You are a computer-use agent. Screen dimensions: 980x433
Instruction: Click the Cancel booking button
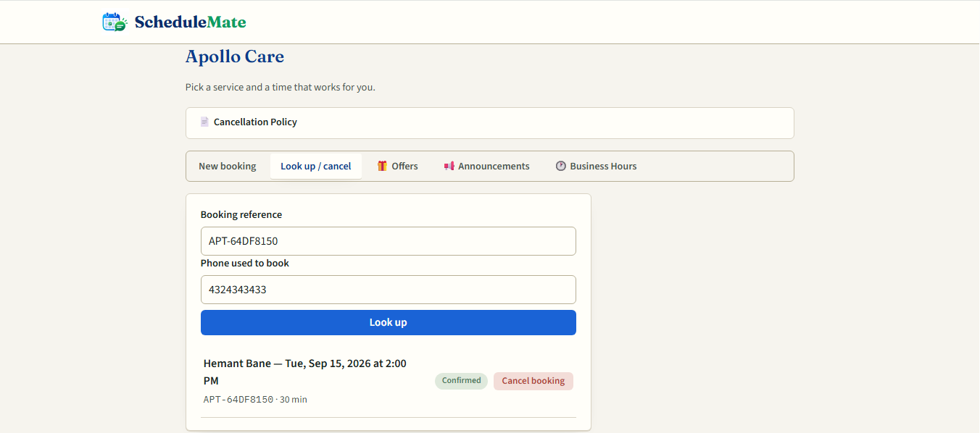click(533, 381)
